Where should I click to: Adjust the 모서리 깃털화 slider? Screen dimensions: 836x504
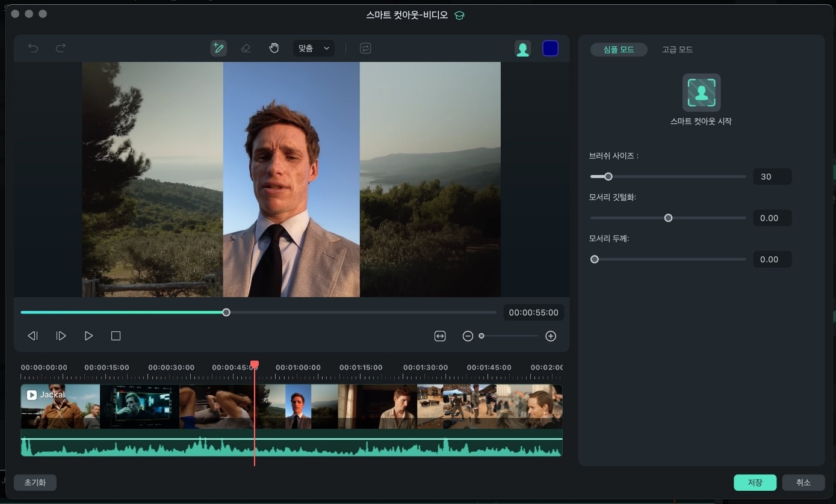coord(668,218)
